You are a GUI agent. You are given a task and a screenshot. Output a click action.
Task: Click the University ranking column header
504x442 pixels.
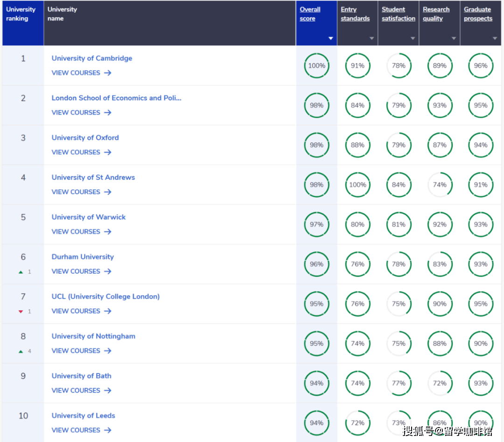tap(23, 23)
